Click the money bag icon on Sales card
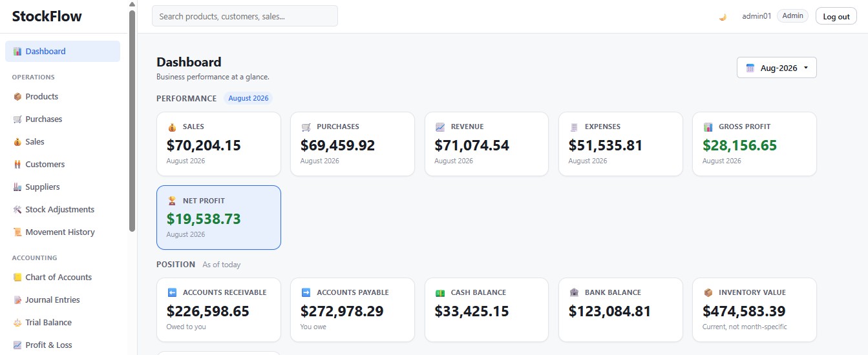Screen dimensions: 868x355 click(x=171, y=127)
